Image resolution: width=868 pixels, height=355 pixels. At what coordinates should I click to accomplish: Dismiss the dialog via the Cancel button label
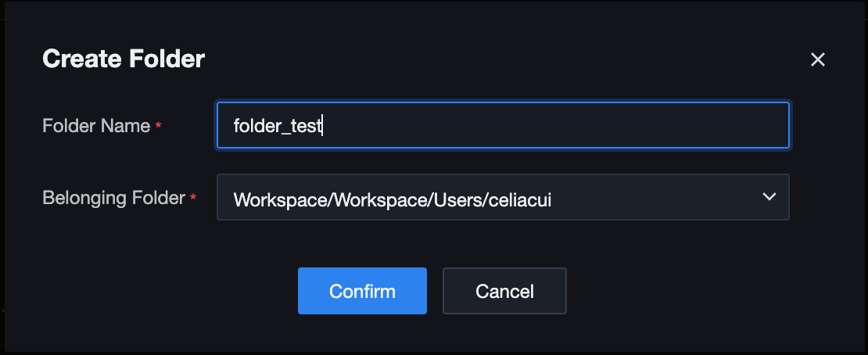coord(504,292)
